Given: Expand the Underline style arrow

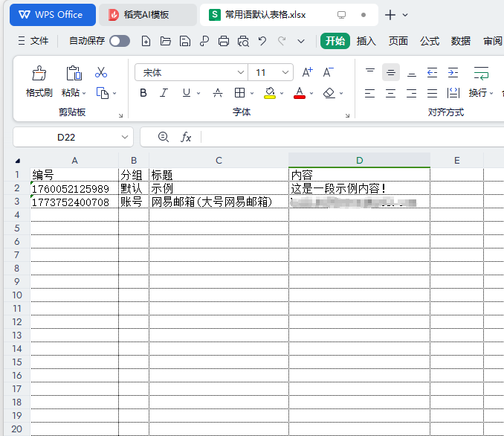Looking at the screenshot, I should [x=198, y=93].
